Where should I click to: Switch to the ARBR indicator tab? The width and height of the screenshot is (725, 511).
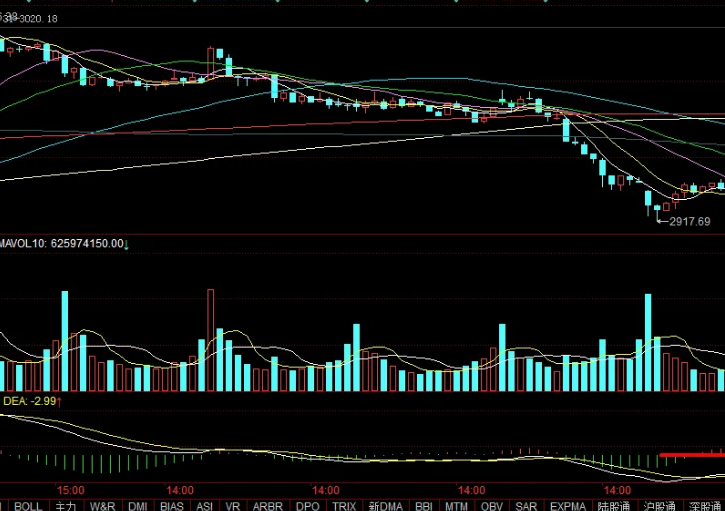268,506
